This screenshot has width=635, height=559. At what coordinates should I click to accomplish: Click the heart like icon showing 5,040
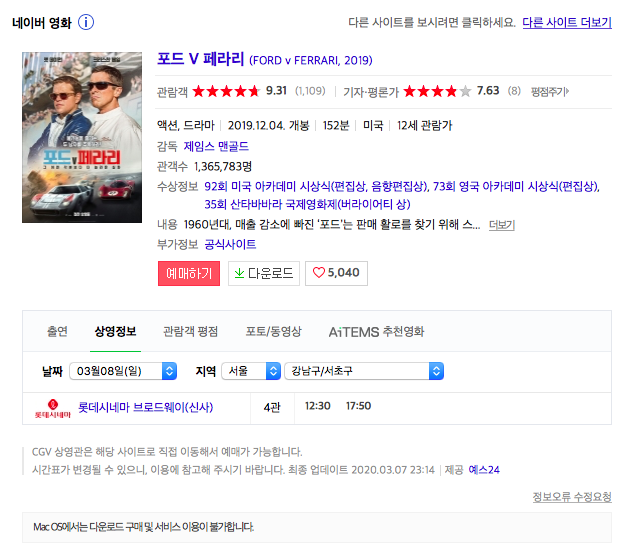[x=319, y=273]
